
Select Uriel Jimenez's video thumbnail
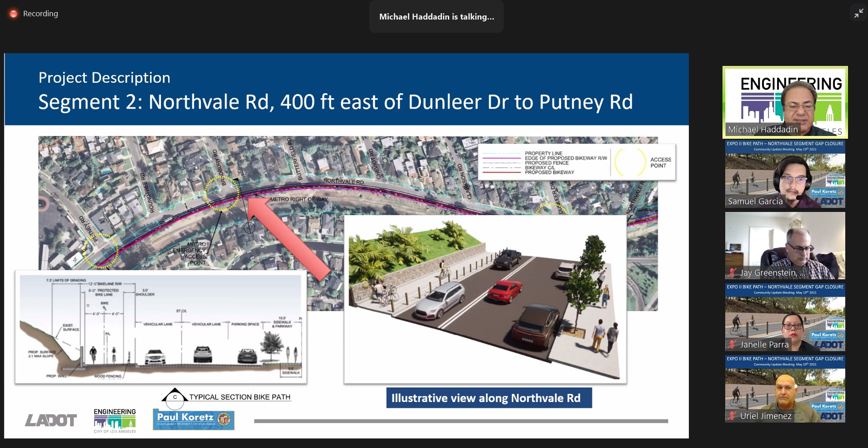(x=785, y=389)
